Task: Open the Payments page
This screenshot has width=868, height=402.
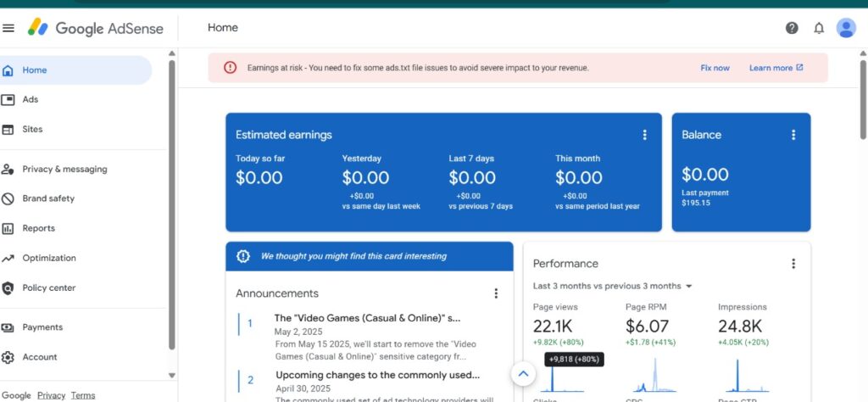Action: 42,327
